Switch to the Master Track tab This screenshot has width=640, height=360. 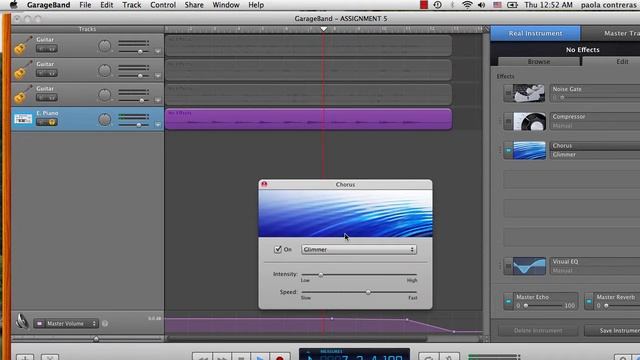(611, 33)
